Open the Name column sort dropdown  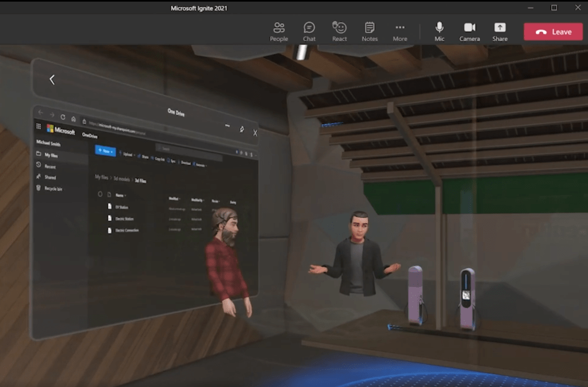coord(120,196)
